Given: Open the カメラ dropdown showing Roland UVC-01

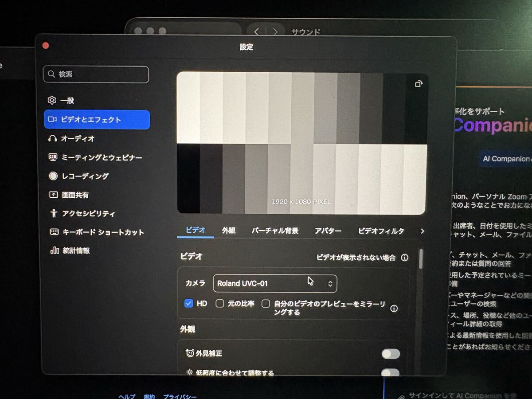Looking at the screenshot, I should click(x=275, y=283).
